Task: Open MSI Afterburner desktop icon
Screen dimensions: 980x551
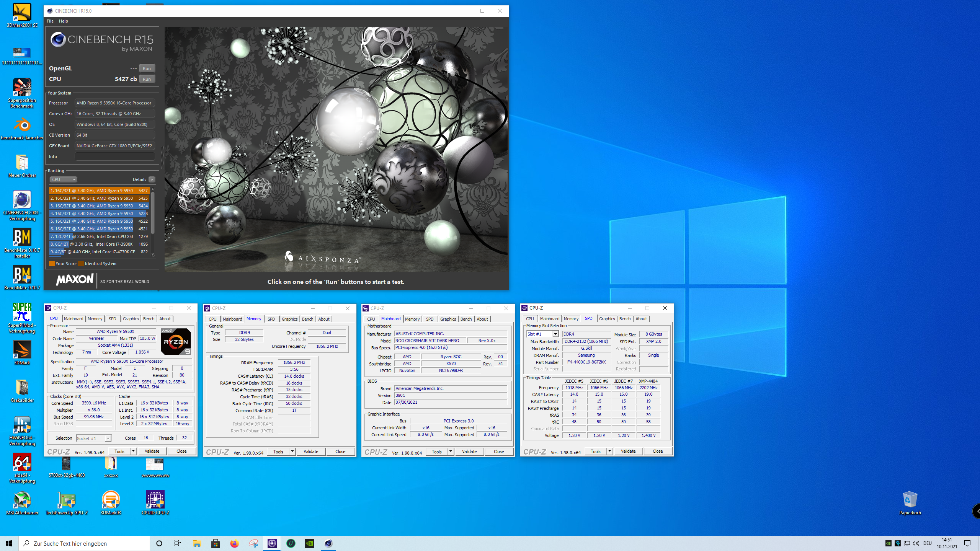Action: (22, 503)
